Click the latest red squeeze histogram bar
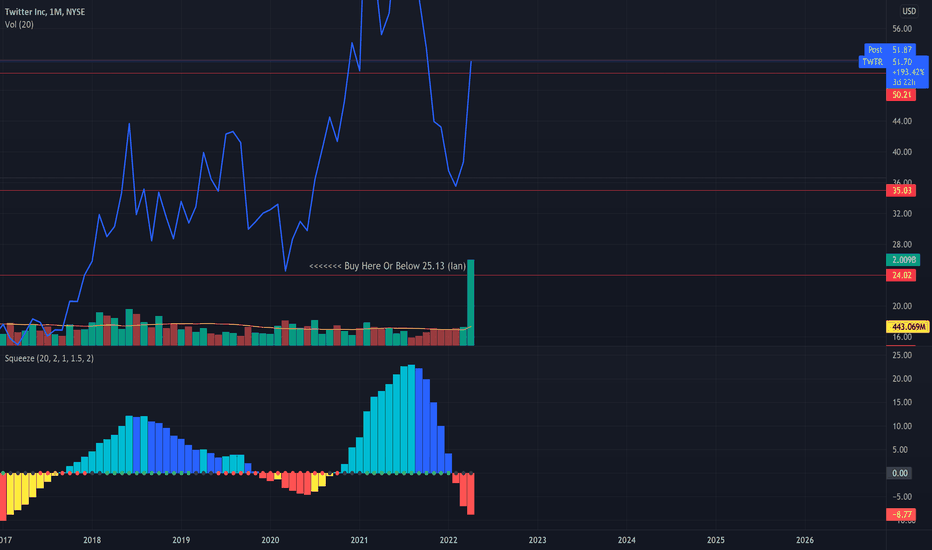The width and height of the screenshot is (932, 550). click(471, 494)
